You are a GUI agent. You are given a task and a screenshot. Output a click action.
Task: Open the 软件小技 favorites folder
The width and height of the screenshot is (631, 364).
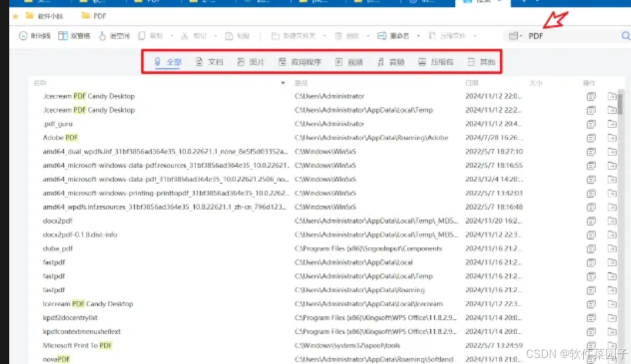pos(45,16)
